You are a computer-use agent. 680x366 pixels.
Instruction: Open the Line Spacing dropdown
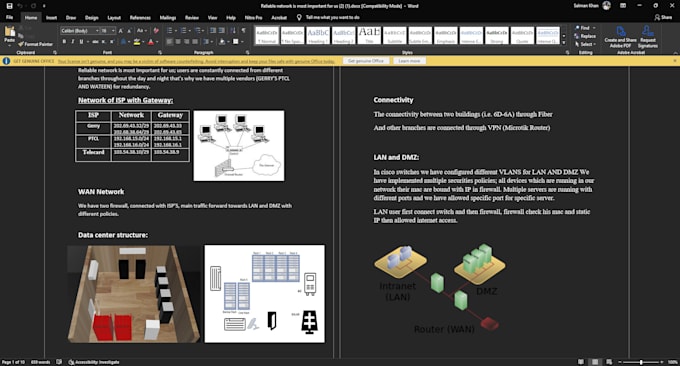pyautogui.click(x=208, y=42)
